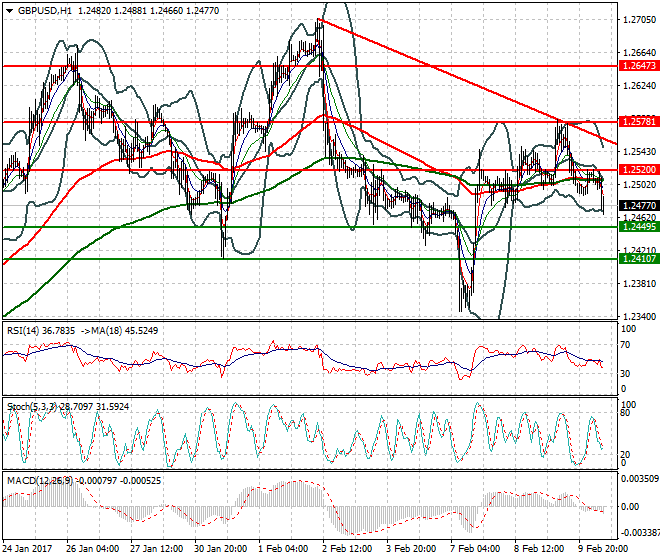
Task: Click the 27 Jan 12:00 time label
Action: 157,549
